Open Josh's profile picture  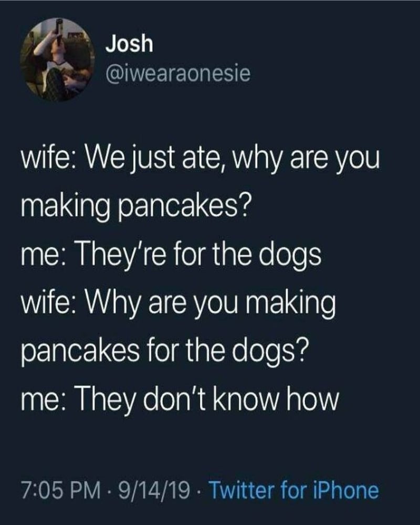(x=57, y=59)
